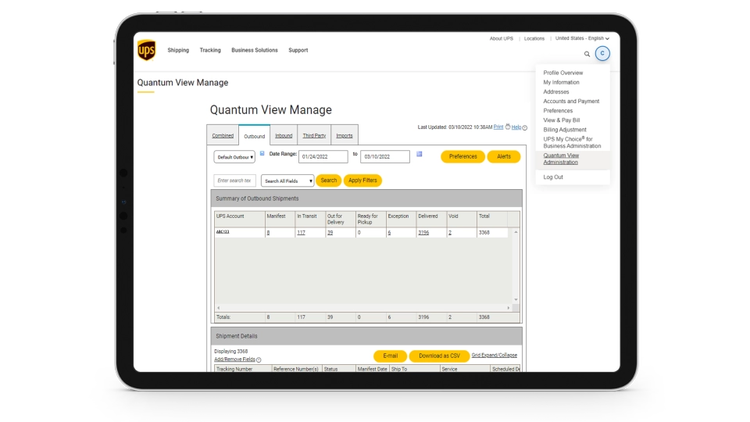The height and width of the screenshot is (422, 750).
Task: Click the Alerts button
Action: point(504,156)
